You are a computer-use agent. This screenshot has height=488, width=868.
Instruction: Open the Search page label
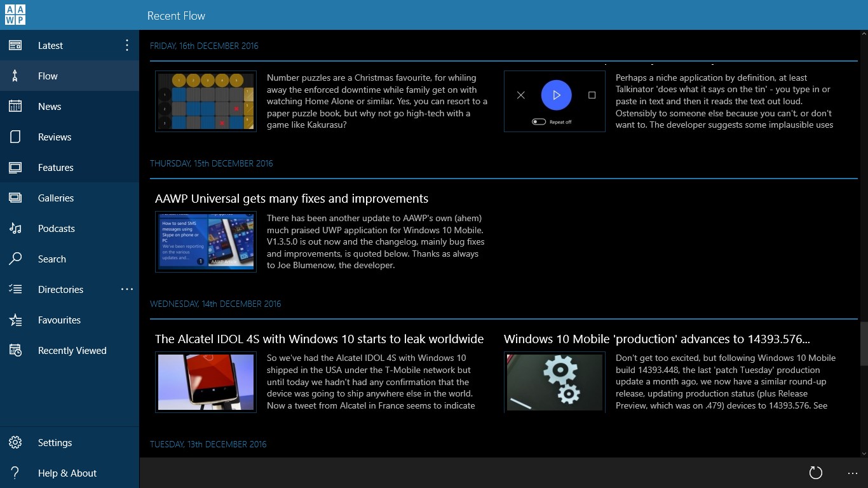tap(52, 259)
